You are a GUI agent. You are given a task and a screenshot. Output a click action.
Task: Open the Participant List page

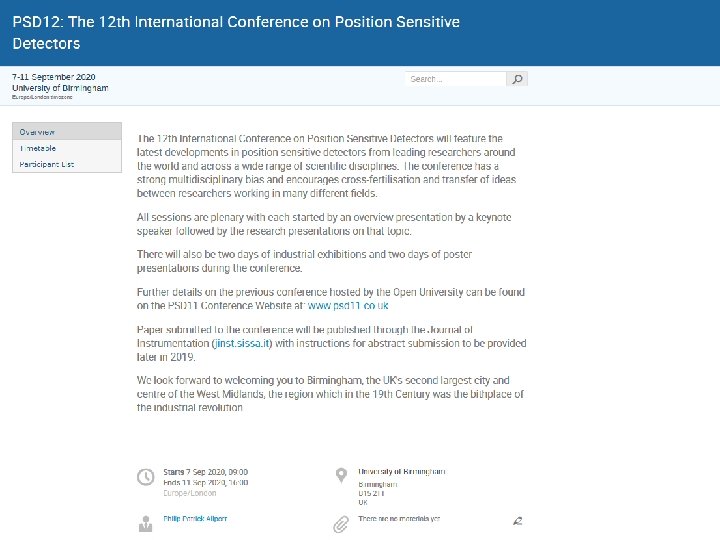point(47,164)
